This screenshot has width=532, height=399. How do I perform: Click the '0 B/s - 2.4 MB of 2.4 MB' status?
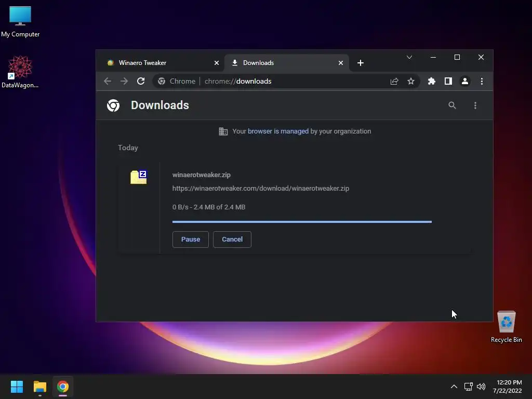tap(209, 207)
